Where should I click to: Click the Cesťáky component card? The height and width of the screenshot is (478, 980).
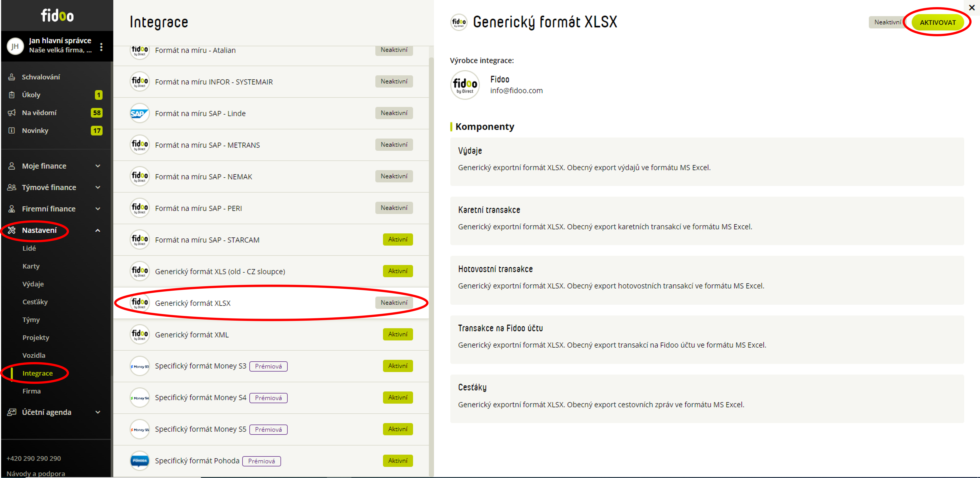(707, 399)
